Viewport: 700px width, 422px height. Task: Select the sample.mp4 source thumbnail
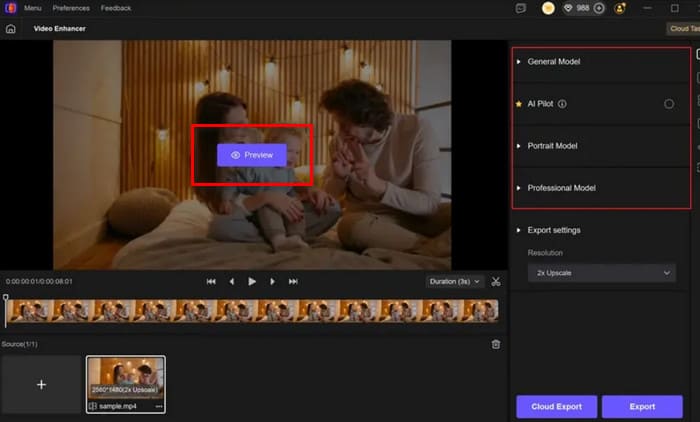pos(126,379)
